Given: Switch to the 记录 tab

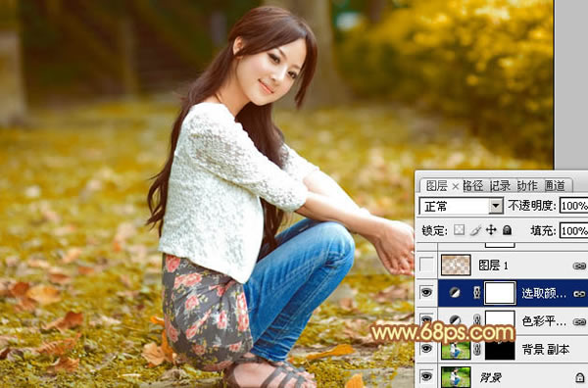Looking at the screenshot, I should (x=500, y=185).
